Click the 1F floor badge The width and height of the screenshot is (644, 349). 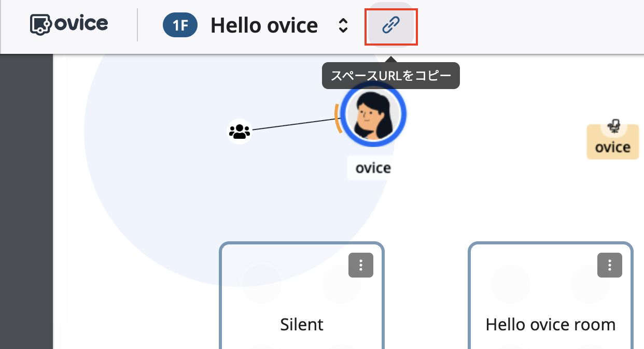click(x=180, y=25)
